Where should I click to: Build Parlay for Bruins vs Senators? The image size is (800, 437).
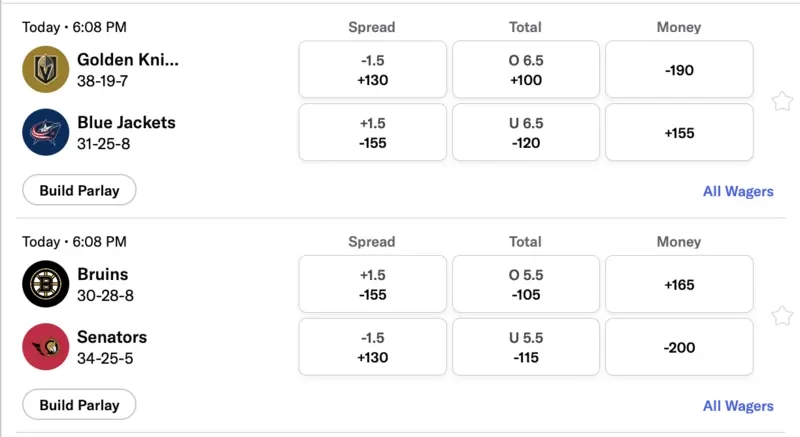(x=79, y=405)
